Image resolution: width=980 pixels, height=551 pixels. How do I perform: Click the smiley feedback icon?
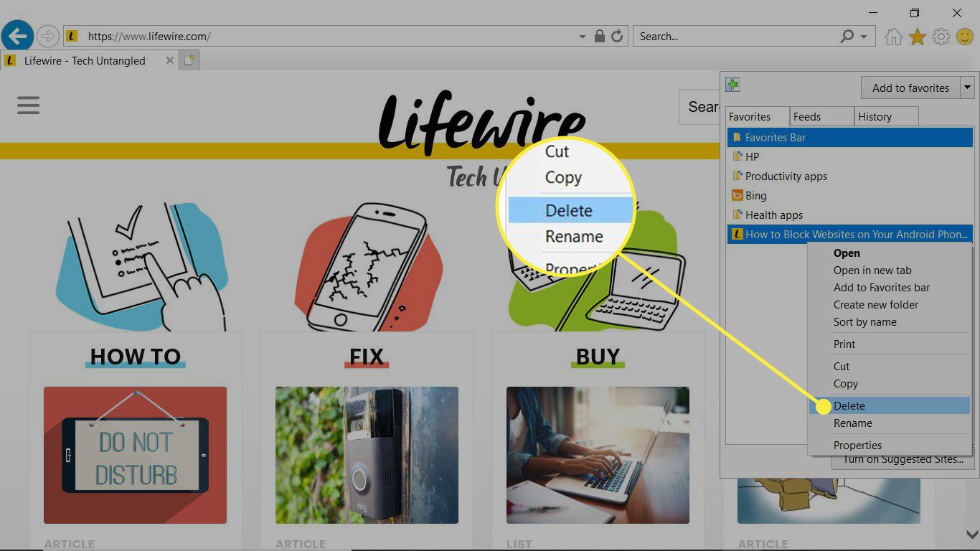pos(966,37)
